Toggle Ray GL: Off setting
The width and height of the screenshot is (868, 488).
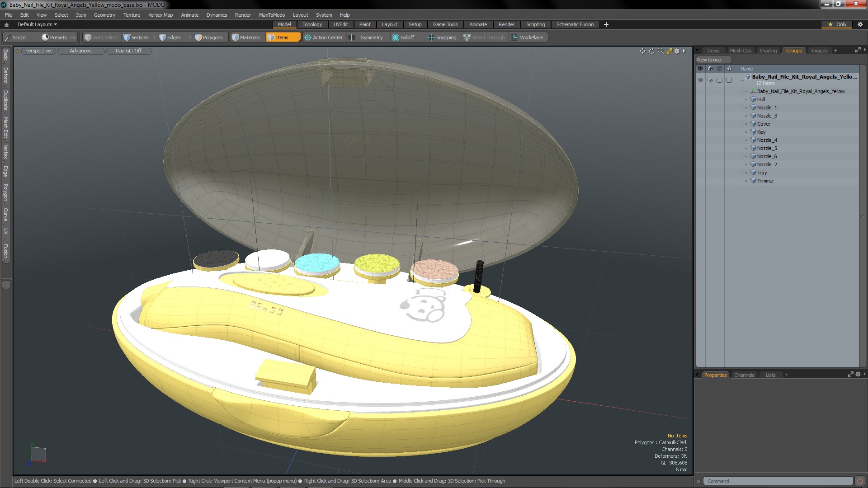[128, 51]
